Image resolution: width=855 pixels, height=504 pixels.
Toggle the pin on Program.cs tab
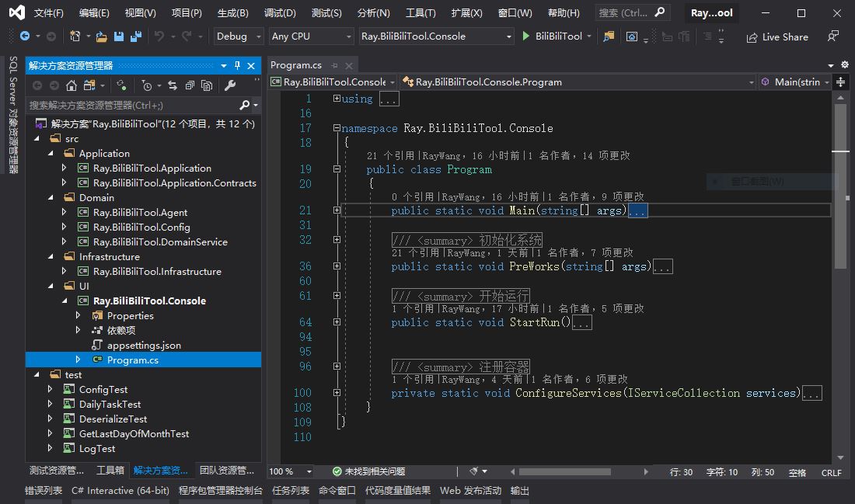(334, 65)
